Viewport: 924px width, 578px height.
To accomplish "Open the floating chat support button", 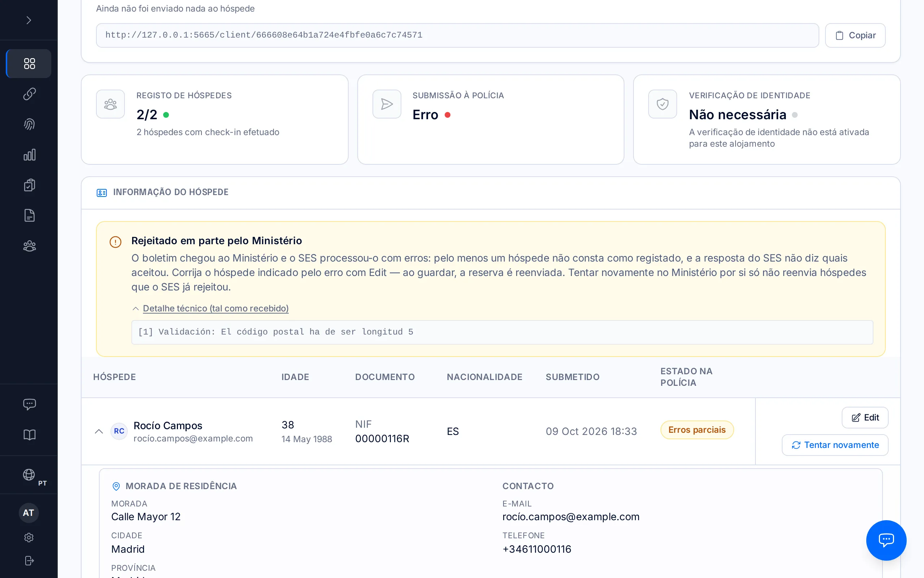I will coord(886,540).
